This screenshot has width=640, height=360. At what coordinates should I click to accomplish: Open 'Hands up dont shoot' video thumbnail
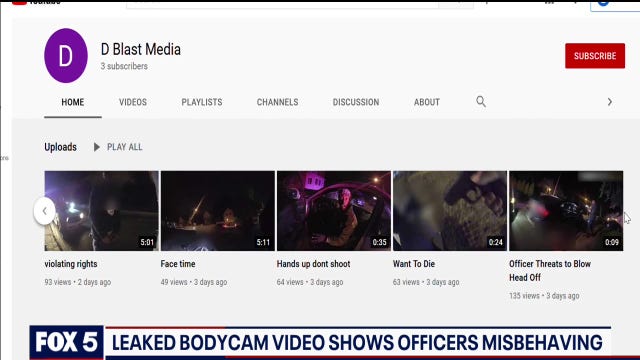(x=334, y=211)
